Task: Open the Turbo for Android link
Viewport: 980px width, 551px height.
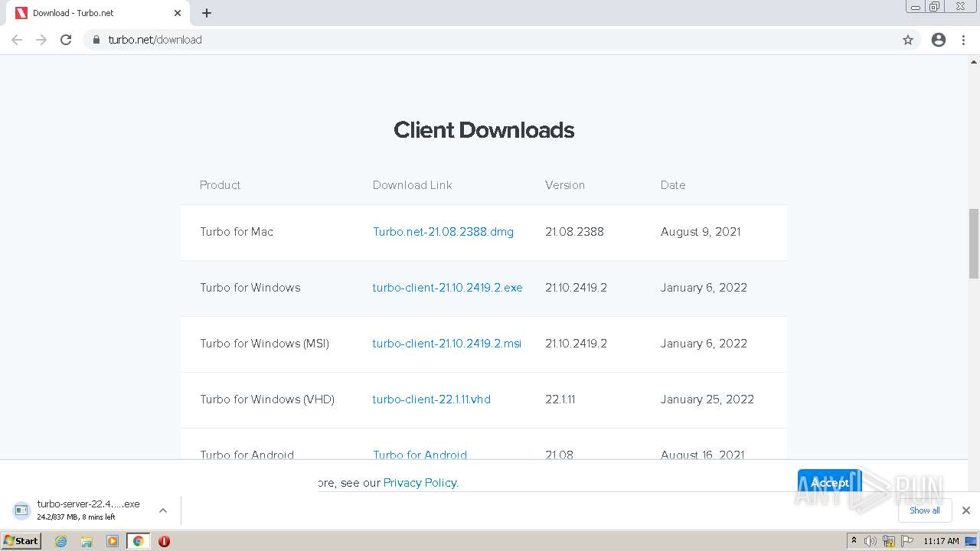Action: pos(420,455)
